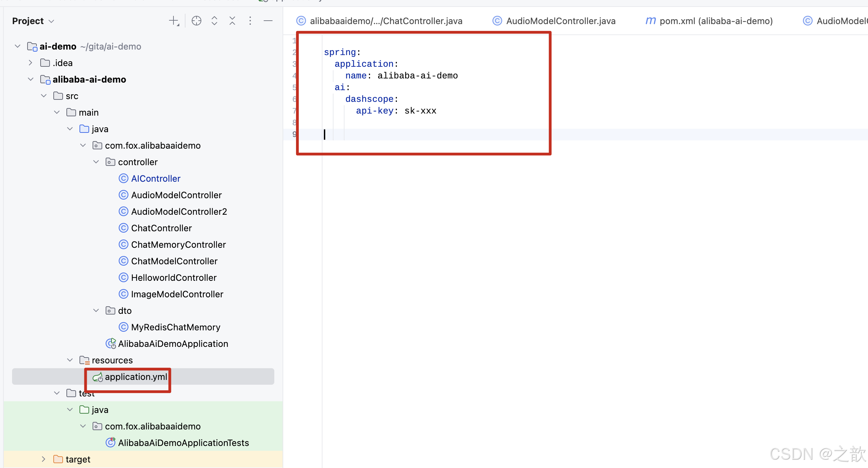Image resolution: width=868 pixels, height=468 pixels.
Task: Hide Project panel with minimize dash
Action: 268,21
